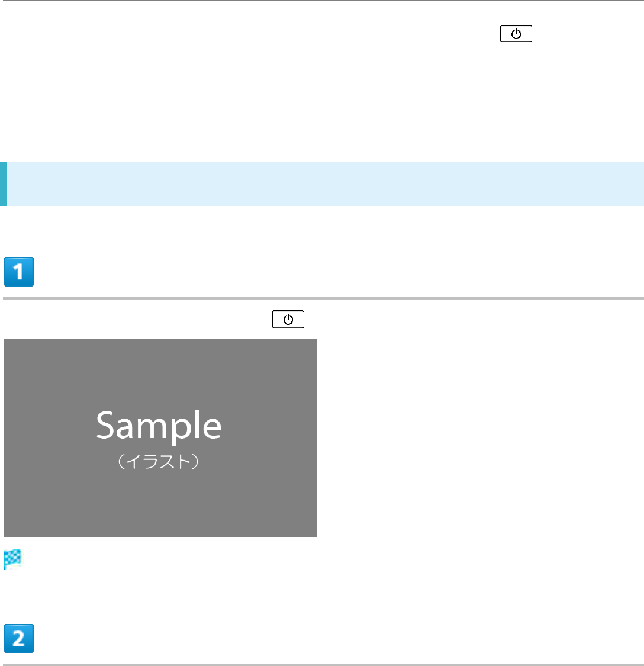Click the thin gray line at page top
Image resolution: width=644 pixels, height=666 pixels.
(322, 1)
